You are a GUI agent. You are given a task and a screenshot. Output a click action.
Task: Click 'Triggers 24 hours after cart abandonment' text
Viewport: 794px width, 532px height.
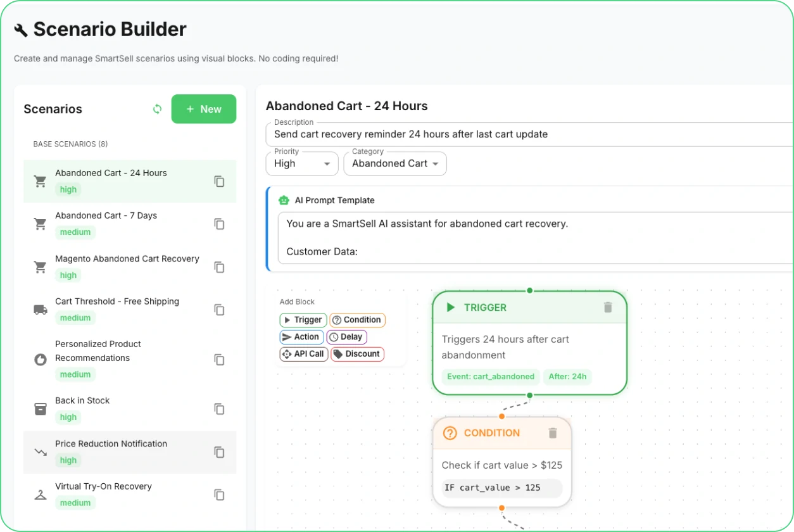[x=505, y=347]
